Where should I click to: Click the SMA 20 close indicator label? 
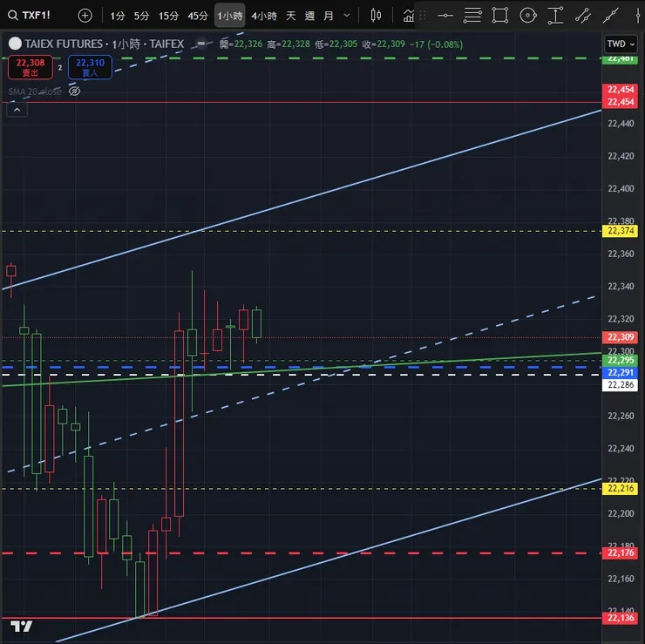[35, 92]
